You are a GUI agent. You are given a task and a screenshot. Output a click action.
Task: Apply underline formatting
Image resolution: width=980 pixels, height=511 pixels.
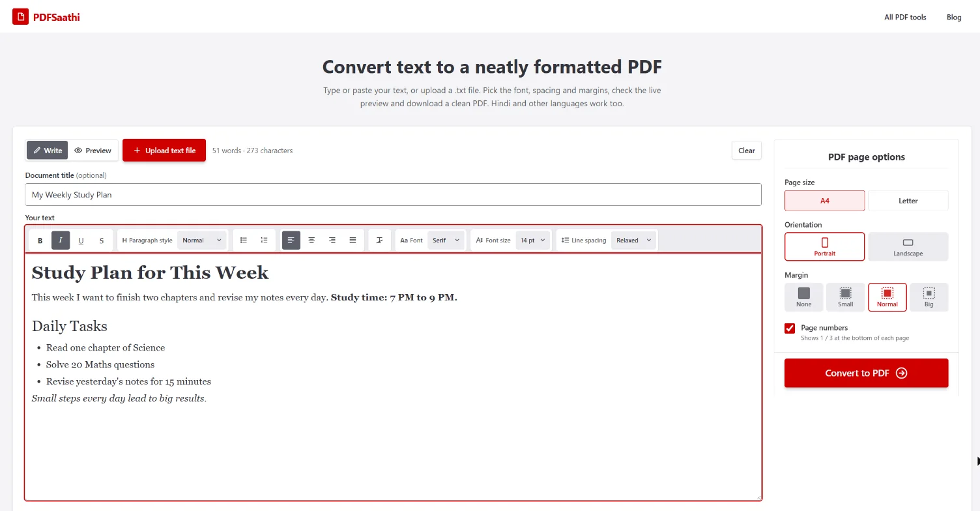point(81,241)
